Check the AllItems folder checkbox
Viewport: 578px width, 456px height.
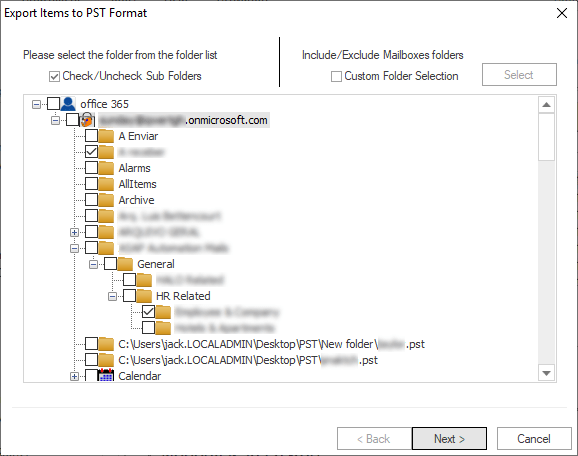[91, 183]
